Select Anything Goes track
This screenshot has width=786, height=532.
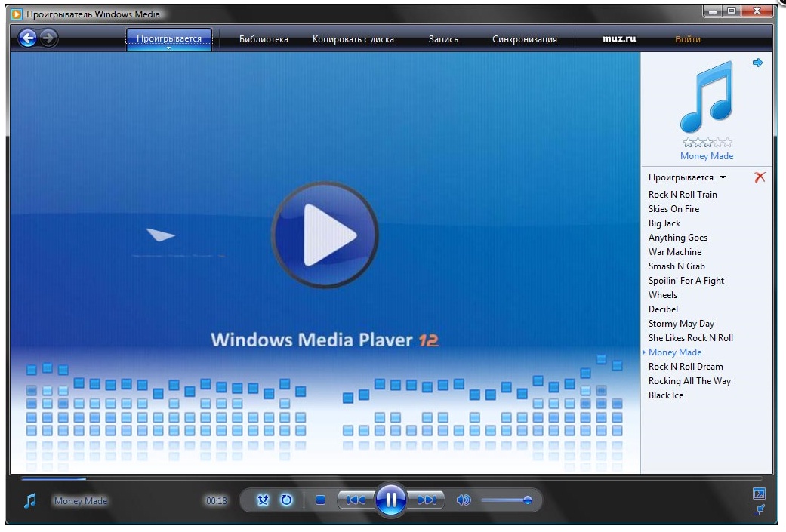(678, 238)
